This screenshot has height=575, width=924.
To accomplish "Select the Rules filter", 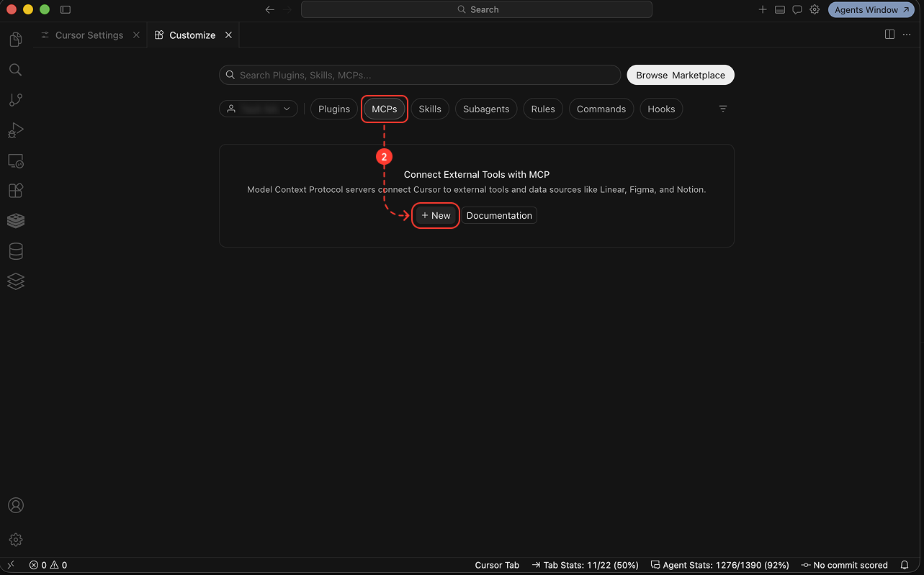I will [x=543, y=109].
